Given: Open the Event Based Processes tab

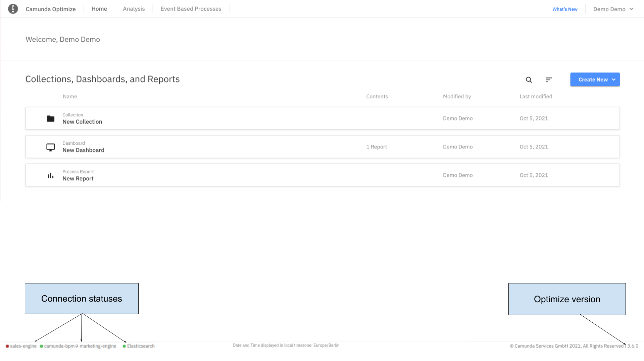Looking at the screenshot, I should (x=191, y=9).
